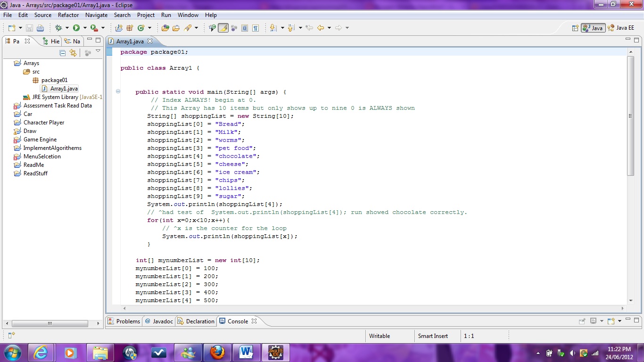Select the Car project in Package Explorer
This screenshot has width=644, height=362.
(28, 114)
